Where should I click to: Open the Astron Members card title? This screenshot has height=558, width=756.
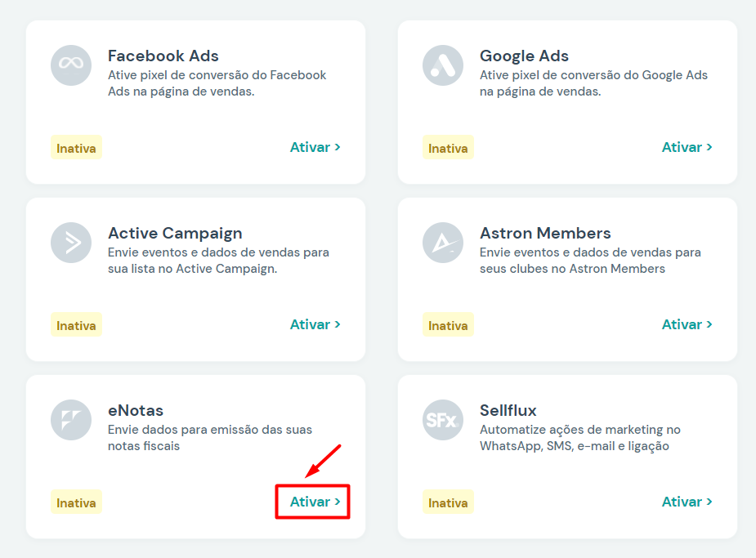pos(545,233)
